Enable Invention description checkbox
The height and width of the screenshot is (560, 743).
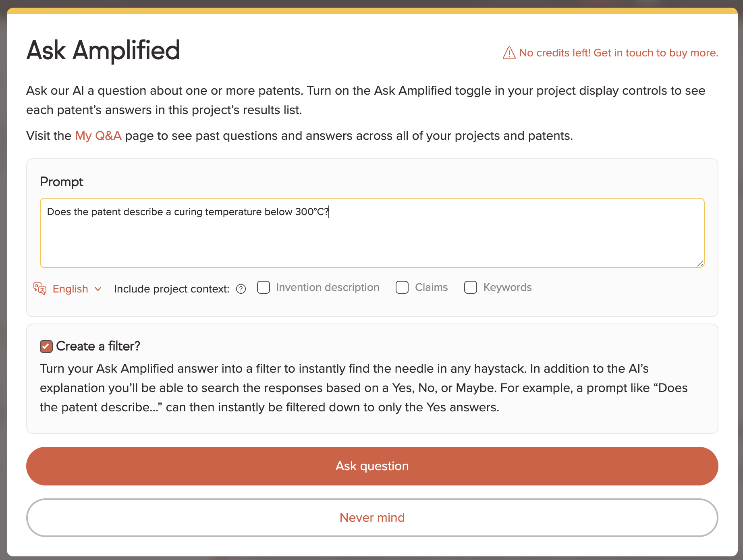tap(264, 287)
